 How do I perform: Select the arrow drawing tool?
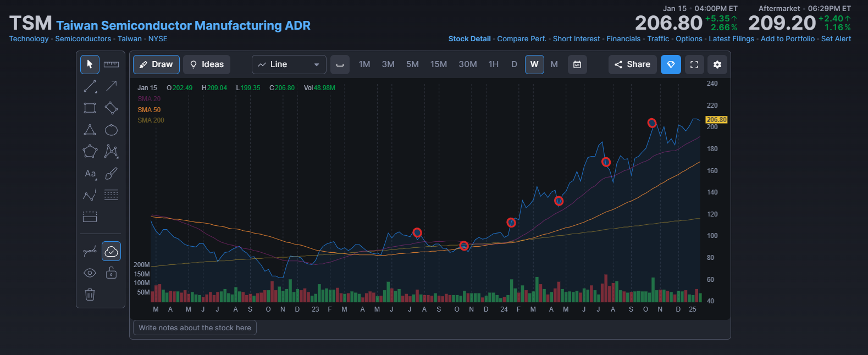coord(111,86)
